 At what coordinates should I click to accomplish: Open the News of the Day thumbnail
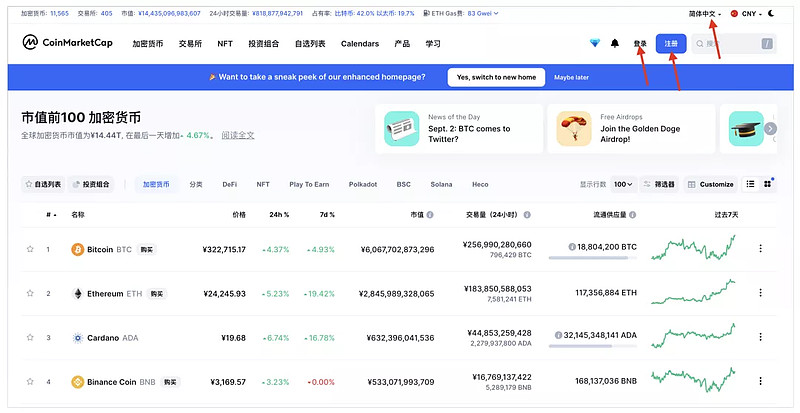[402, 129]
